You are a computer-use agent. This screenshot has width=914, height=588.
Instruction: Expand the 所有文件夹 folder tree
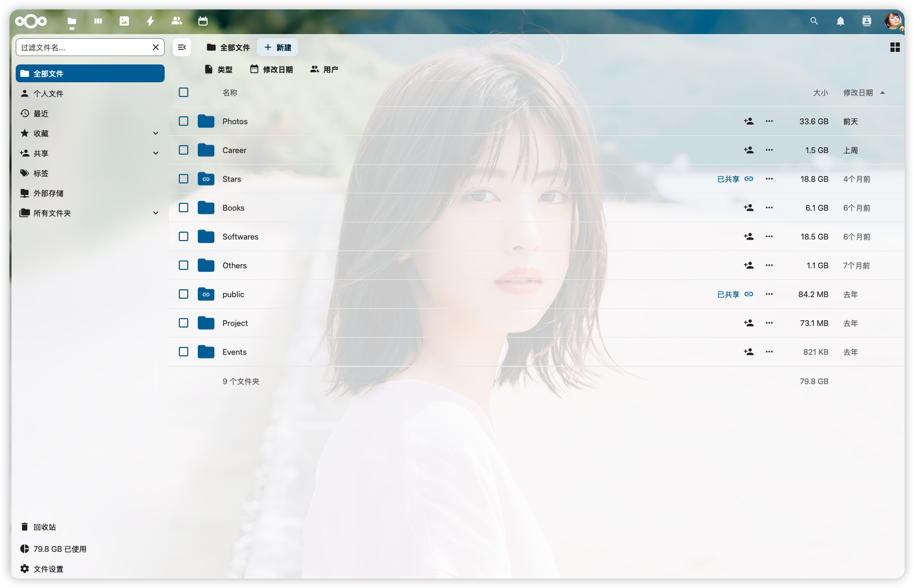pyautogui.click(x=156, y=213)
